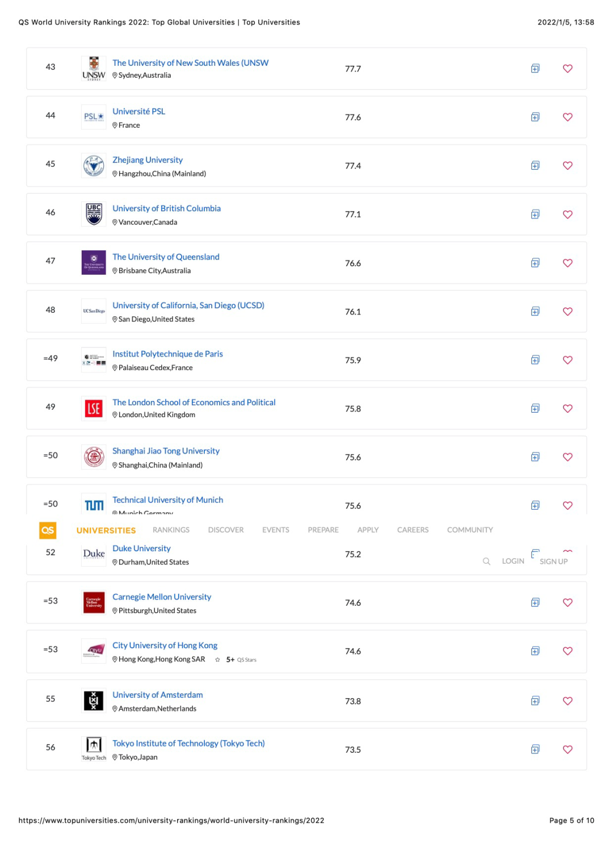This screenshot has height=868, width=613.
Task: Click compare icon for City University of Hong Kong
Action: point(535,651)
